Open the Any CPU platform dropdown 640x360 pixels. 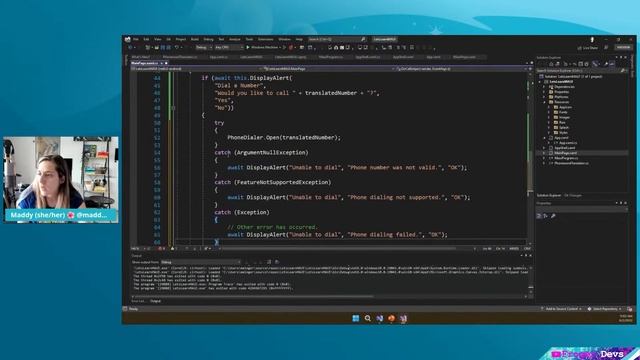pos(229,47)
